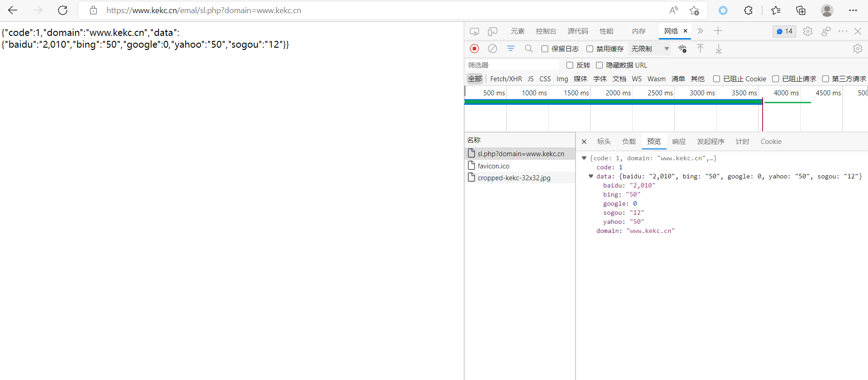Open the 无限制 throttling dropdown
868x380 pixels.
click(650, 49)
